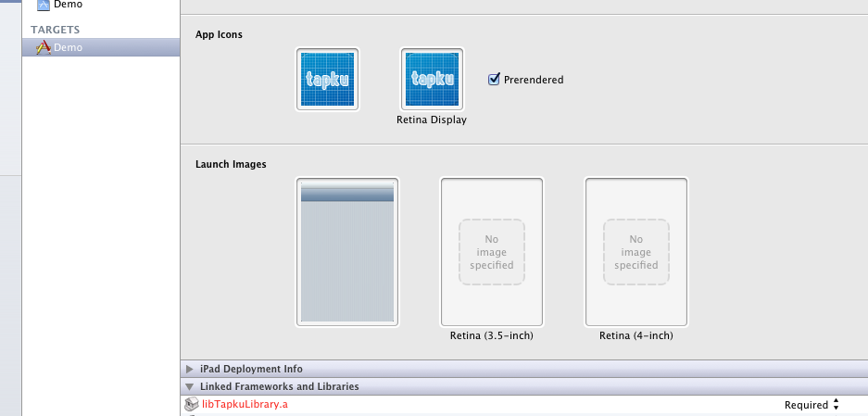868x416 pixels.
Task: Click the Launch Images section heading
Action: tap(231, 165)
